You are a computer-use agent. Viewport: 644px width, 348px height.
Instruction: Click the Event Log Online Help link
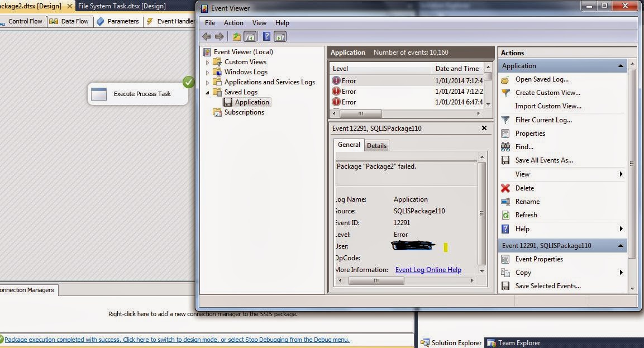coord(427,269)
